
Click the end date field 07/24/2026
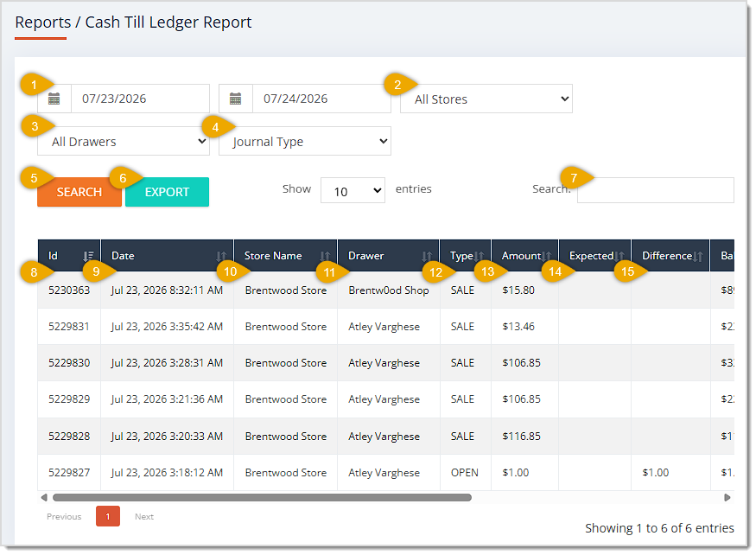pos(321,99)
